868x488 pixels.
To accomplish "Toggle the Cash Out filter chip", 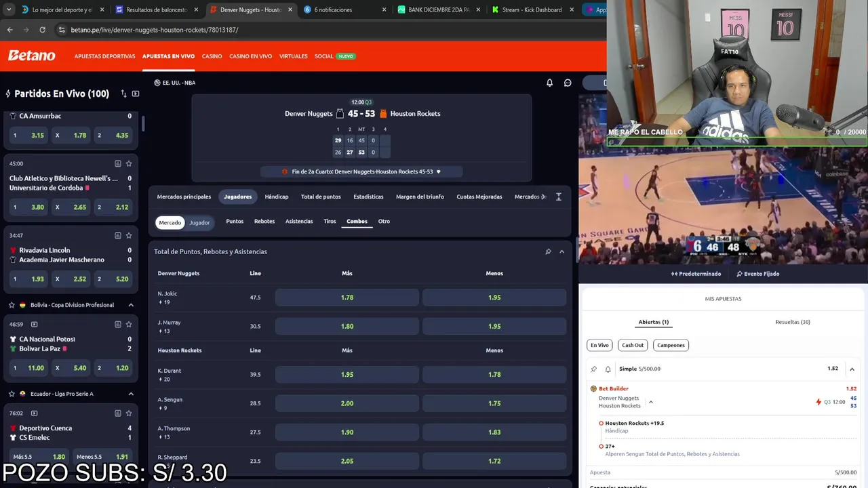I will [x=633, y=345].
